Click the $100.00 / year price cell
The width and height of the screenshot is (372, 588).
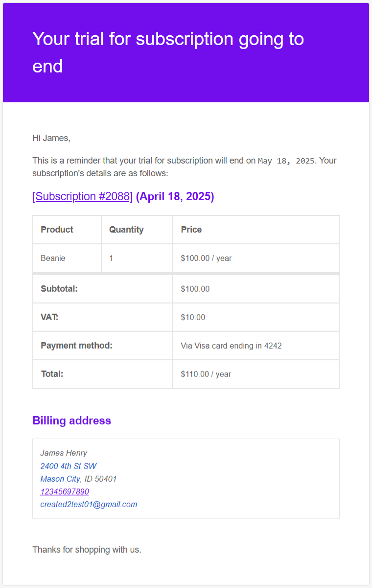click(206, 258)
